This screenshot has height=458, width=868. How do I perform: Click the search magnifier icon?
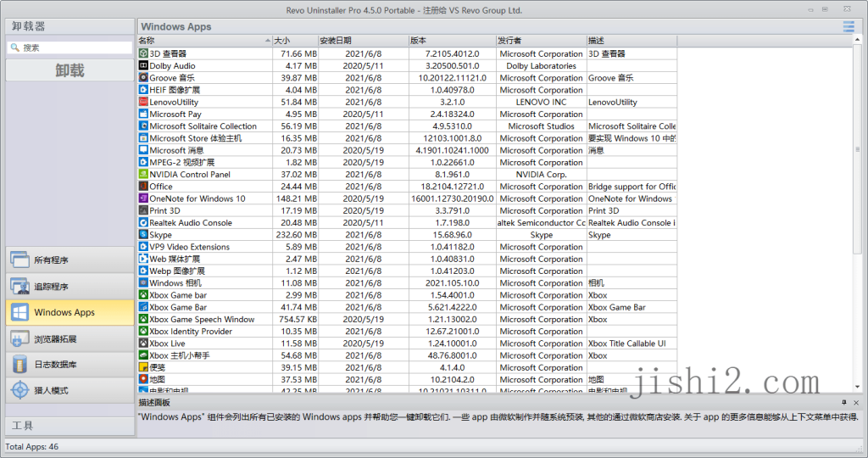(x=15, y=47)
